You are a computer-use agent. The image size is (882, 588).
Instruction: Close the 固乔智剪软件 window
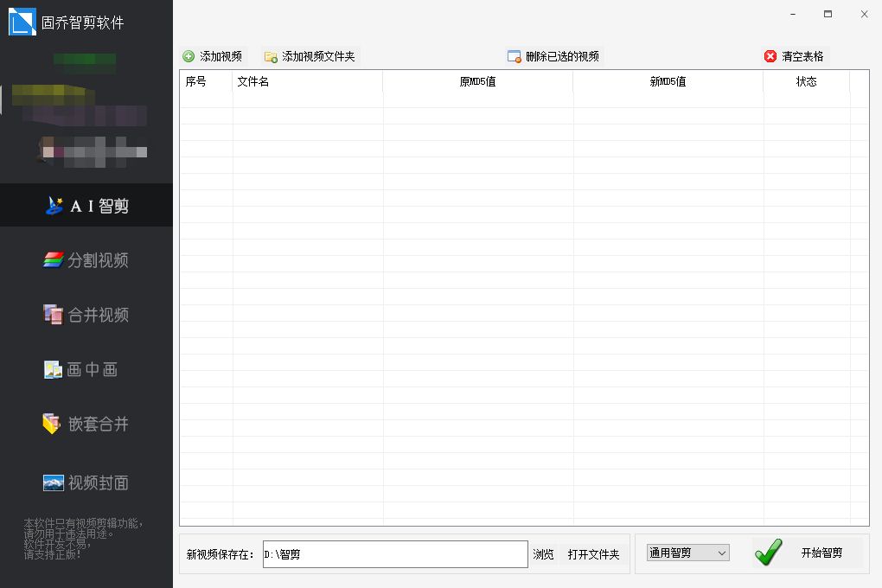coord(865,14)
